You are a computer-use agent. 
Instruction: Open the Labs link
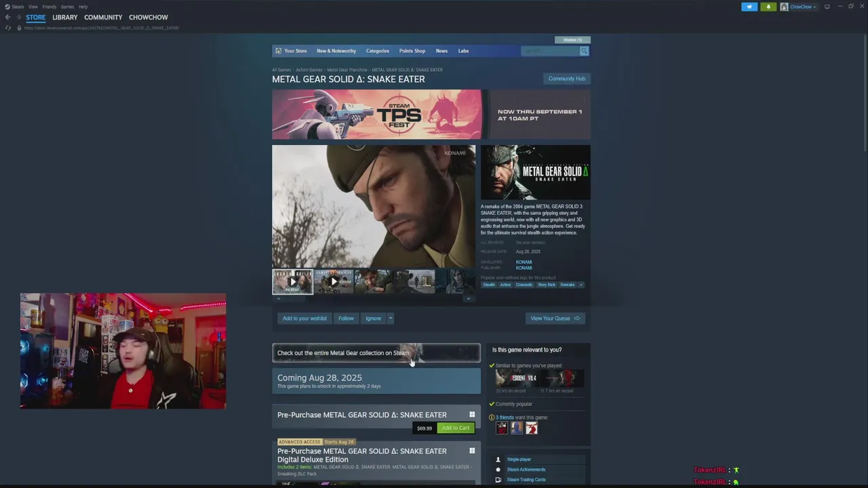click(x=463, y=51)
